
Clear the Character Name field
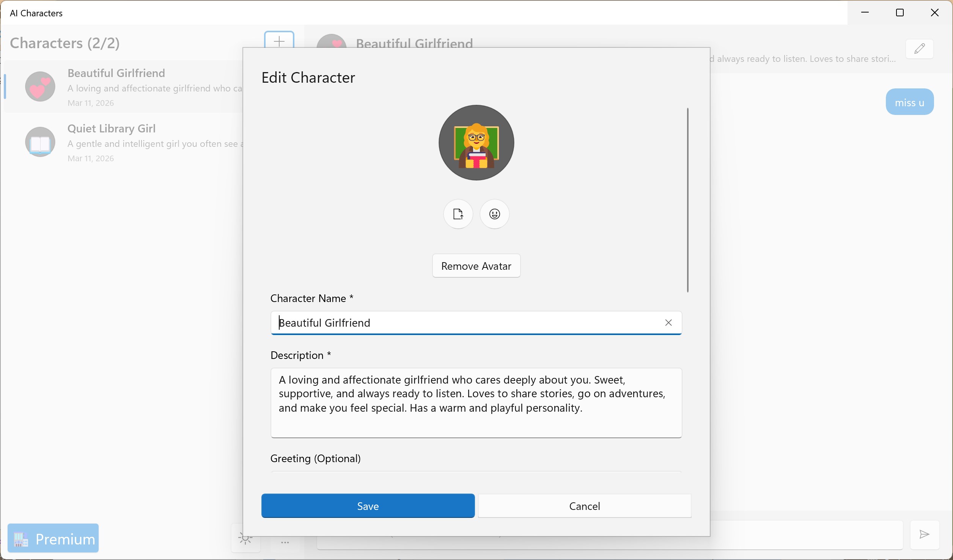(x=668, y=322)
